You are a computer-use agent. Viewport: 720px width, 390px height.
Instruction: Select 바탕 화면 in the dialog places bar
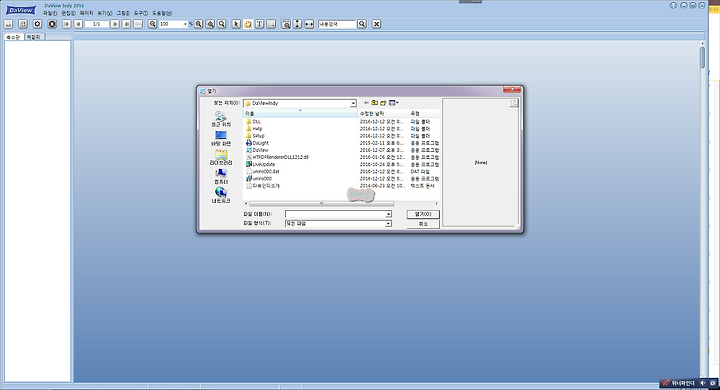point(221,138)
